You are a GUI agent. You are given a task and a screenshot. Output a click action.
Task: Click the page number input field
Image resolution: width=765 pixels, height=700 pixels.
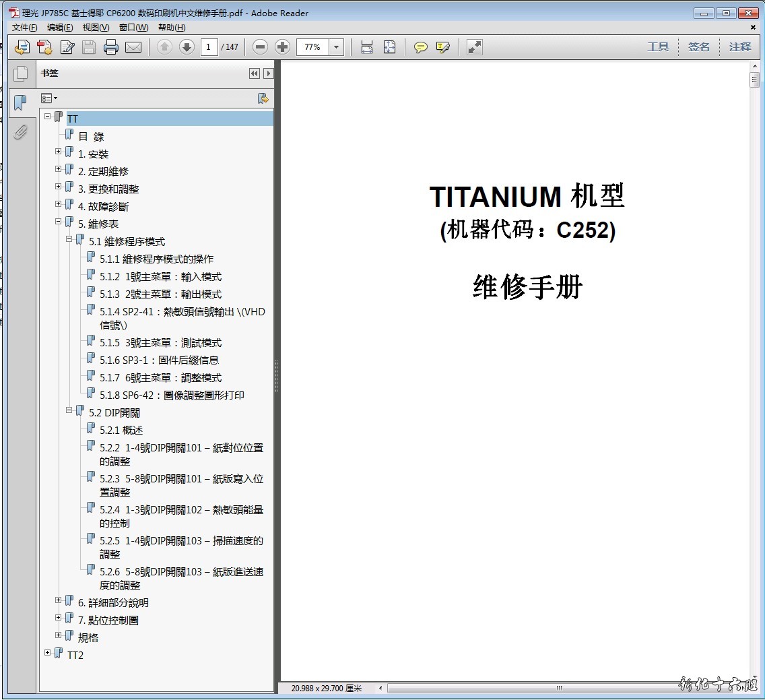[x=209, y=47]
